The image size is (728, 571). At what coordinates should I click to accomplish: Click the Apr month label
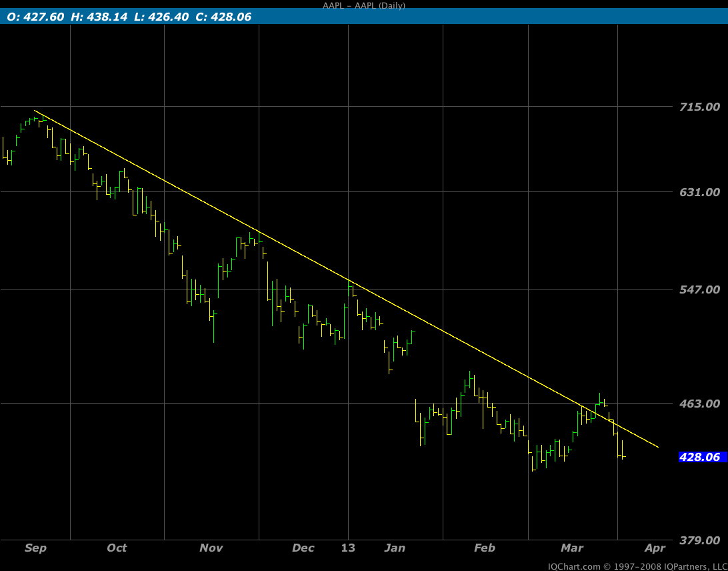tap(655, 548)
